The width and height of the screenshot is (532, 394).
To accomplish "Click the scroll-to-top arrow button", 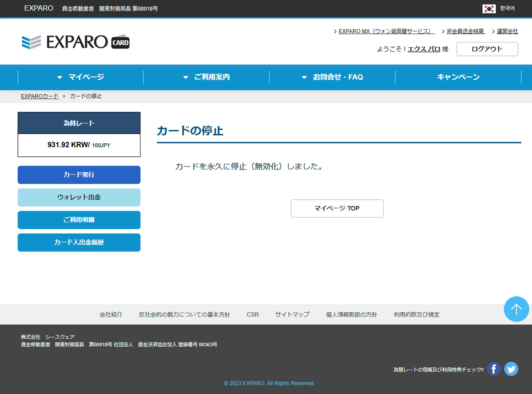I will (x=516, y=309).
